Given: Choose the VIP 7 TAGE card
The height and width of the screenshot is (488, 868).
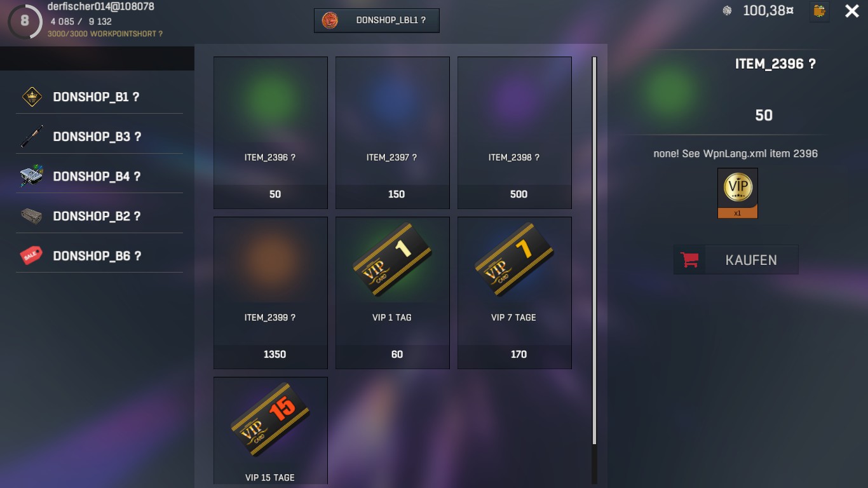Looking at the screenshot, I should [x=515, y=293].
